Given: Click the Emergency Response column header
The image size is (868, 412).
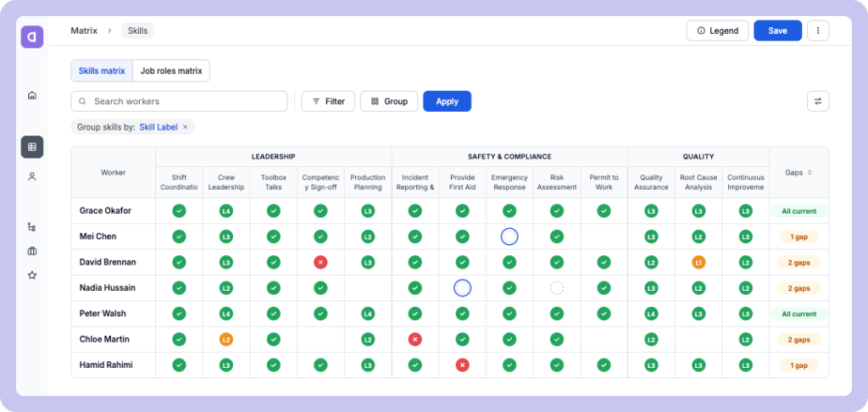Looking at the screenshot, I should tap(509, 182).
